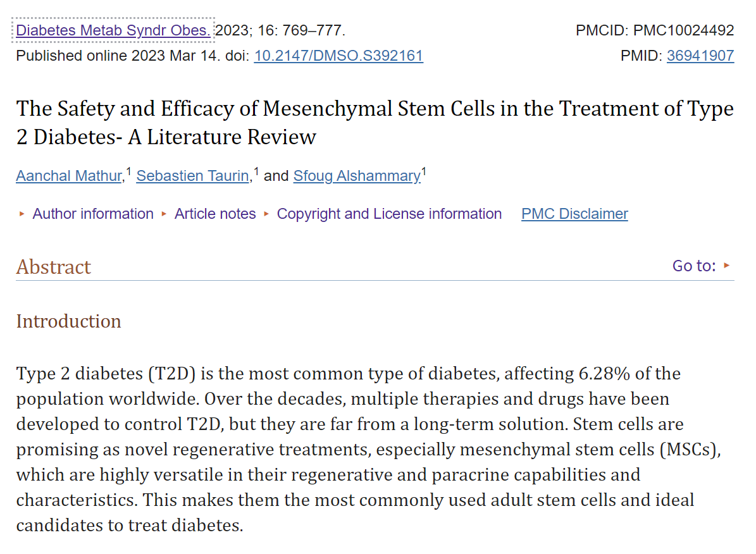Click the Type 2 diabetes abstract paragraph
The height and width of the screenshot is (554, 756).
pos(354,449)
